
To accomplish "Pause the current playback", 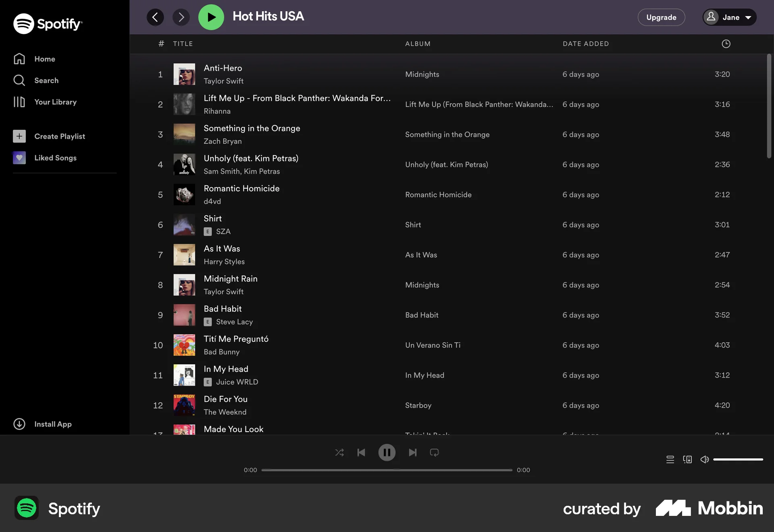I will 387,452.
